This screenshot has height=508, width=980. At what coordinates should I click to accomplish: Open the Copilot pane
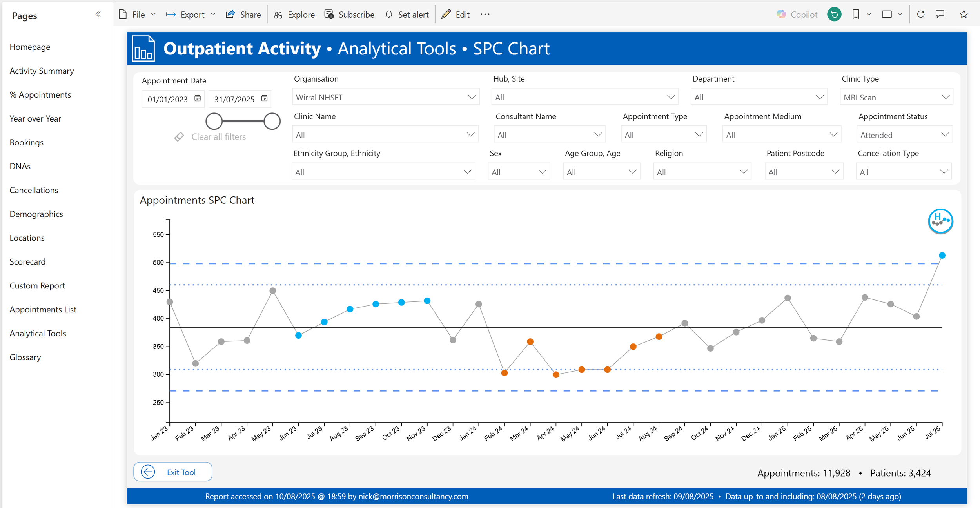coord(797,15)
